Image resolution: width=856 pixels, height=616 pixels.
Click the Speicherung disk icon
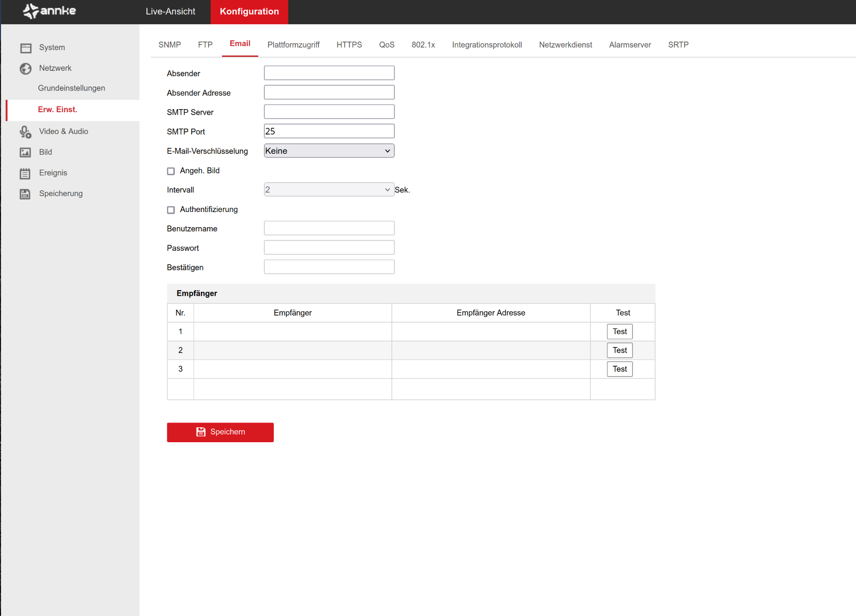25,194
